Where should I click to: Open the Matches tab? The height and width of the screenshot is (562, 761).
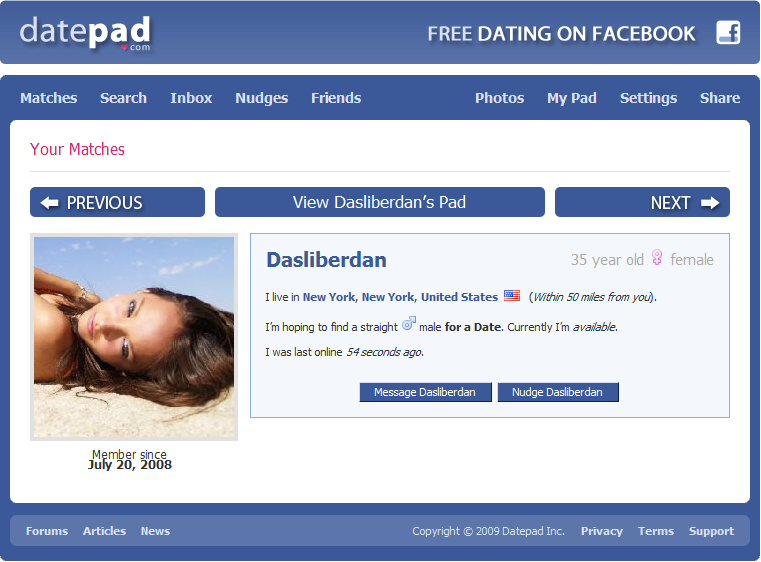pos(49,98)
